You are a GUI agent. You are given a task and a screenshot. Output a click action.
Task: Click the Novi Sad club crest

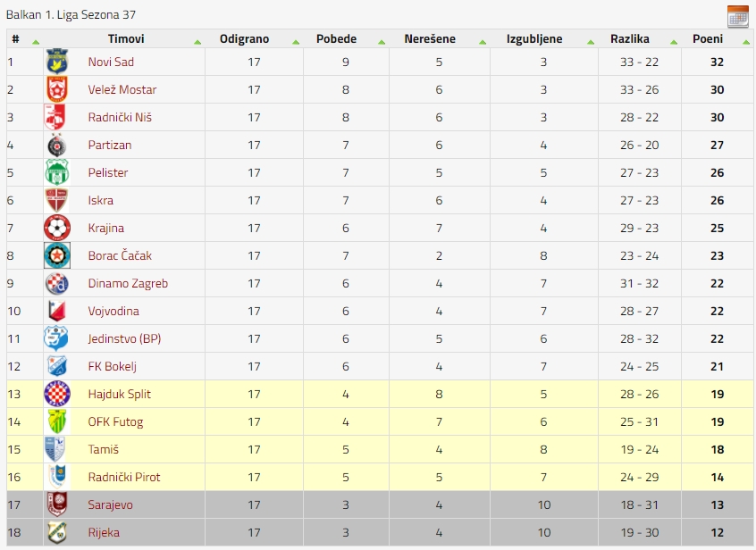tap(57, 62)
